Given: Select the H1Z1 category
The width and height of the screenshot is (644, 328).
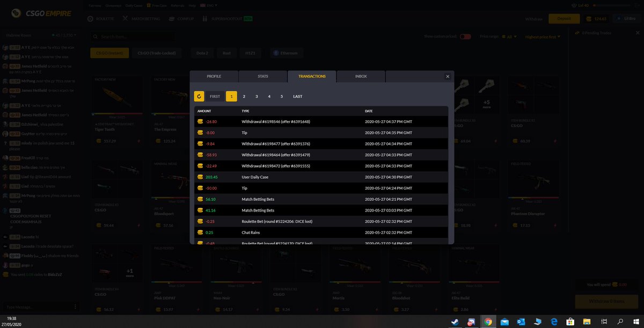Looking at the screenshot, I should [250, 53].
